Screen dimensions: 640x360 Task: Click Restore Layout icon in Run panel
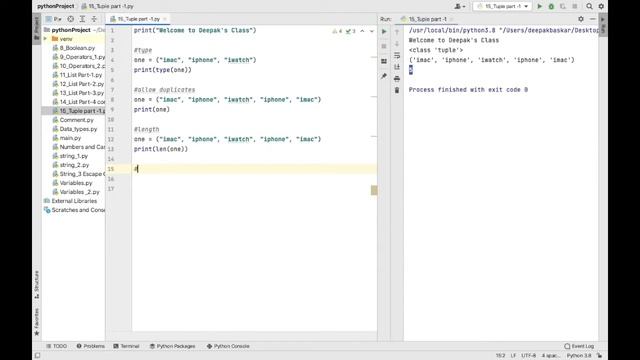click(384, 61)
